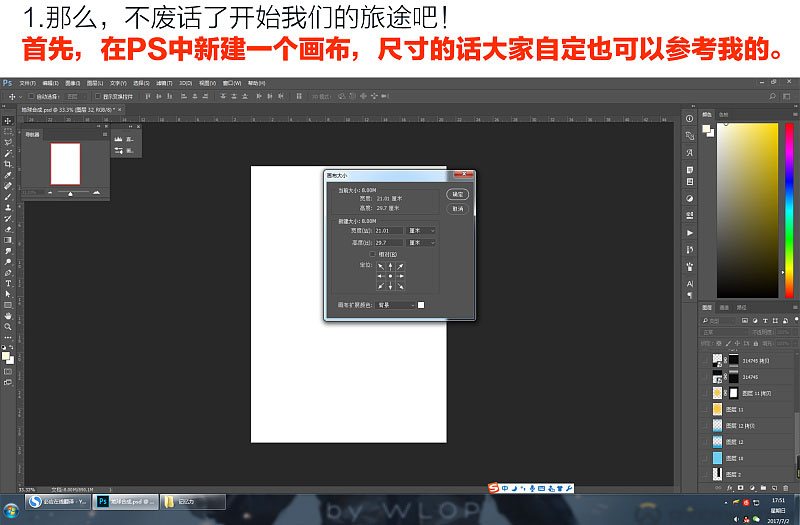The height and width of the screenshot is (525, 800).
Task: Enable the Relative checkbox in dialog
Action: [x=372, y=254]
